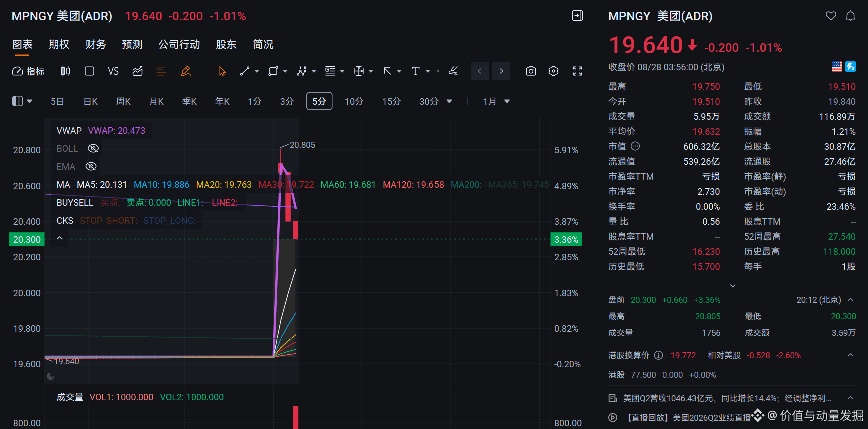The height and width of the screenshot is (429, 868).
Task: Go to next with right arrow button
Action: (501, 71)
